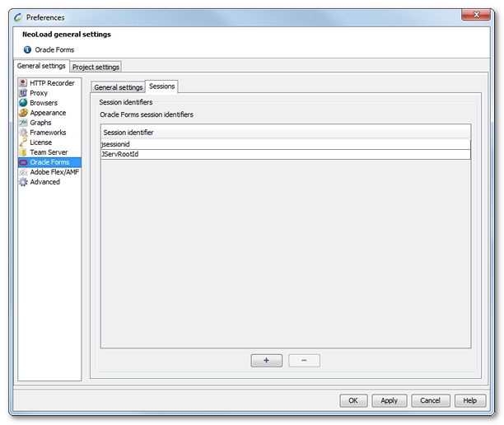This screenshot has width=504, height=425.
Task: Select the Sessions tab
Action: point(161,86)
